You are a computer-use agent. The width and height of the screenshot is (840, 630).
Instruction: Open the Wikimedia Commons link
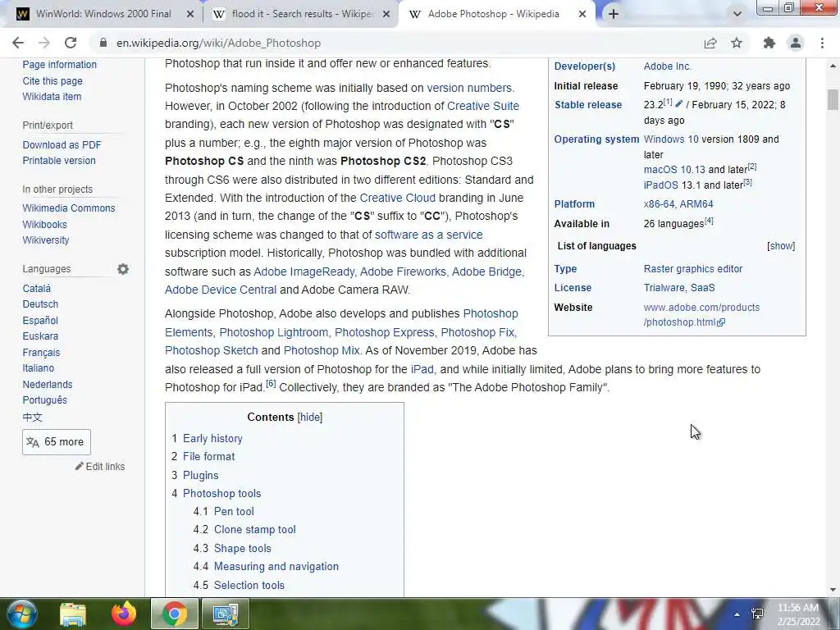[x=69, y=208]
